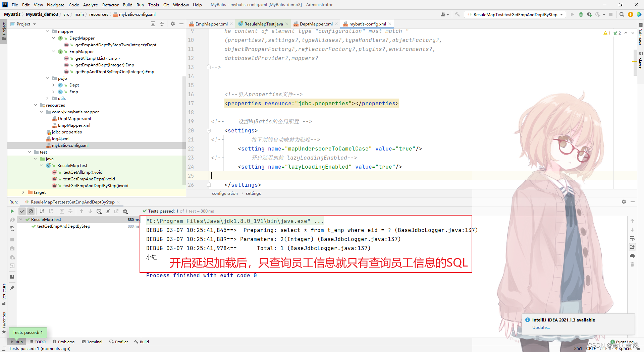Select jdbc.properties in project tree
Screen dimensions: 644x352
click(67, 132)
